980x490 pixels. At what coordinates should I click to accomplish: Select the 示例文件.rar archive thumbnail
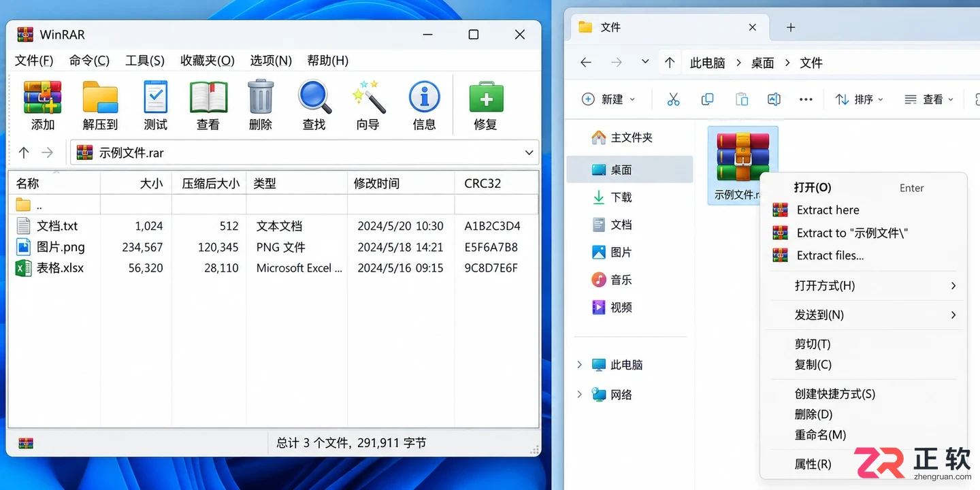tap(742, 157)
